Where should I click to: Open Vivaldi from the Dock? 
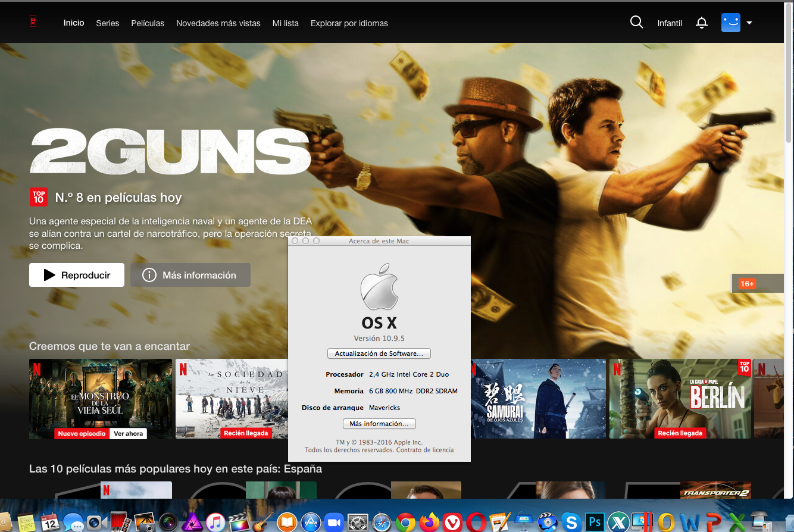452,522
